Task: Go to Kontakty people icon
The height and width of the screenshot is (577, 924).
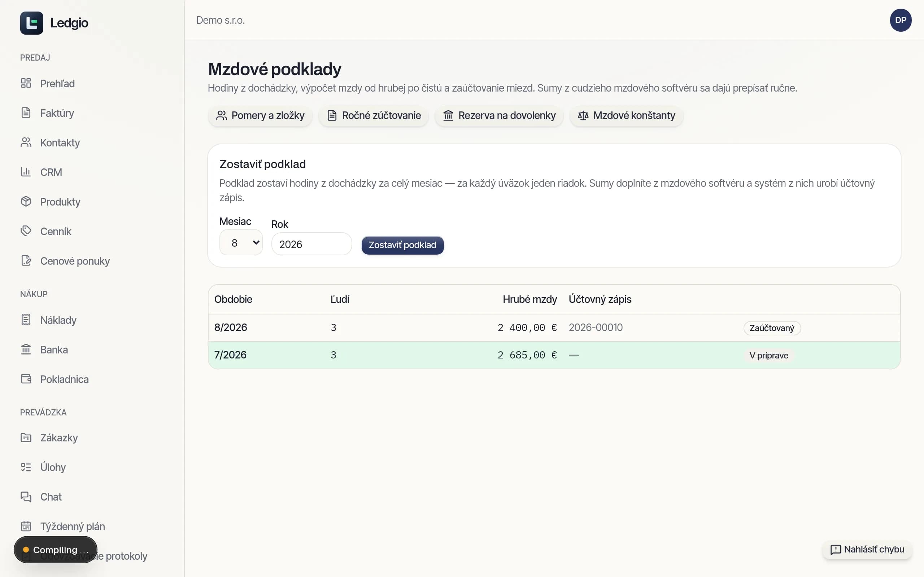Action: tap(26, 142)
